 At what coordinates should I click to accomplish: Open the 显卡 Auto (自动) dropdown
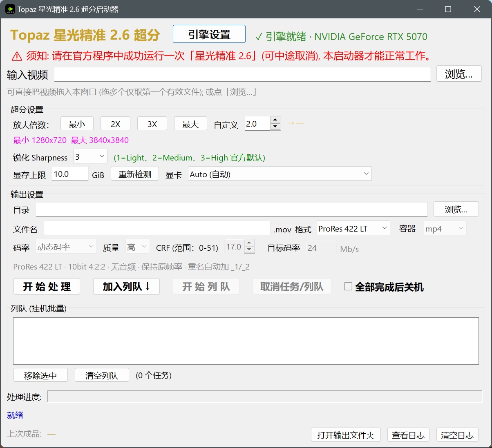point(280,174)
